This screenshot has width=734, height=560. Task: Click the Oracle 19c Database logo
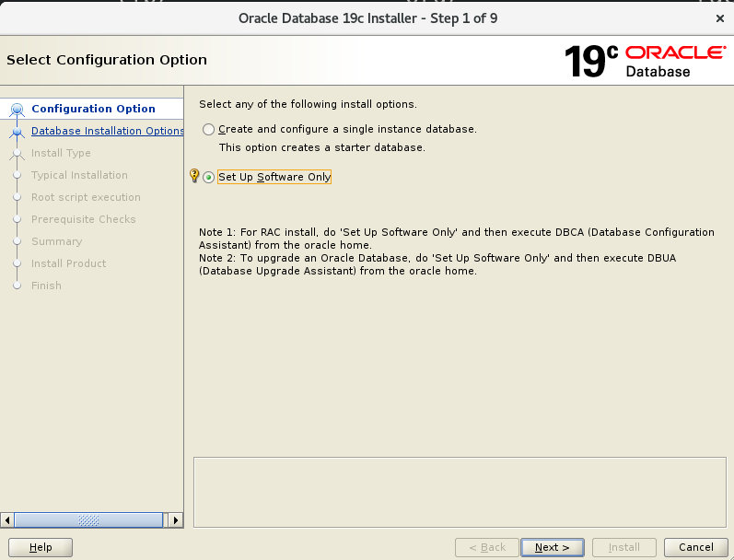(646, 61)
